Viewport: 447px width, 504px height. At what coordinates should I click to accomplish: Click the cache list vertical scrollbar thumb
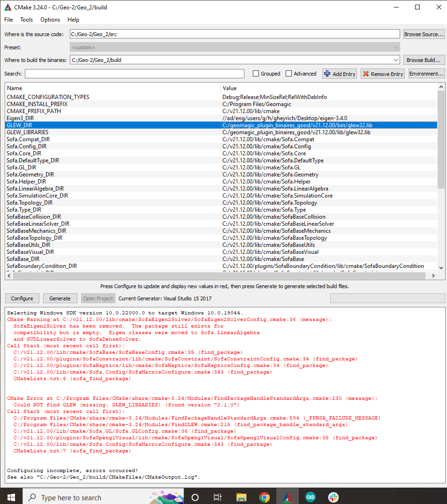441,140
